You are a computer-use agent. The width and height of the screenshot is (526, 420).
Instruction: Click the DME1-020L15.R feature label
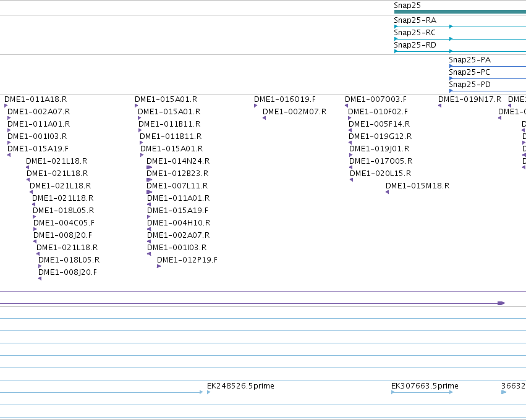point(380,174)
